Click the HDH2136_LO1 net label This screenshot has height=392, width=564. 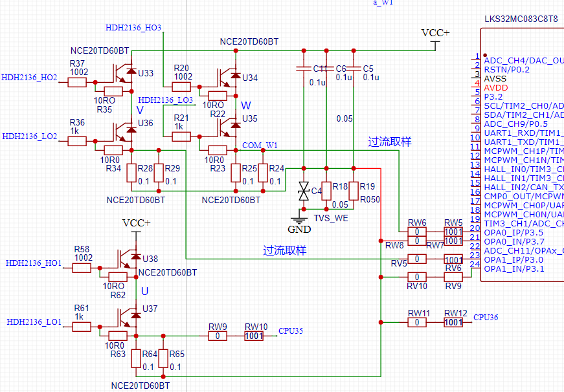(34, 321)
